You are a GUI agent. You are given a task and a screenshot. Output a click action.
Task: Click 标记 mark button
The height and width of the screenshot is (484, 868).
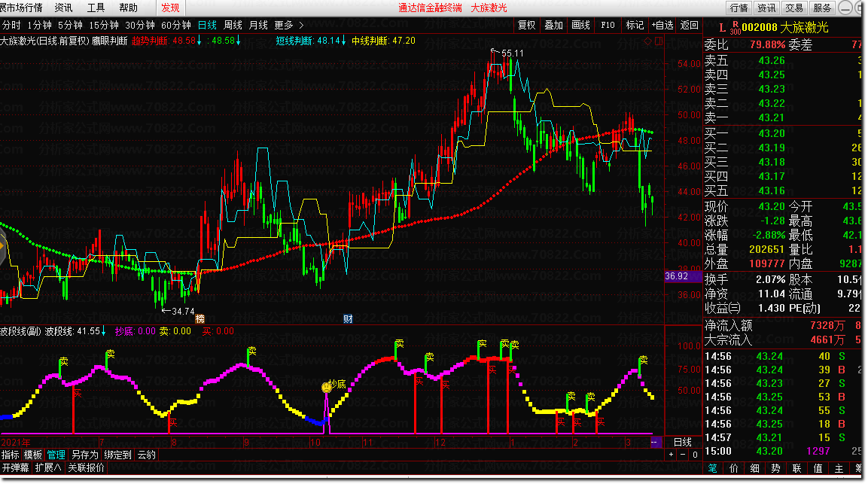635,26
